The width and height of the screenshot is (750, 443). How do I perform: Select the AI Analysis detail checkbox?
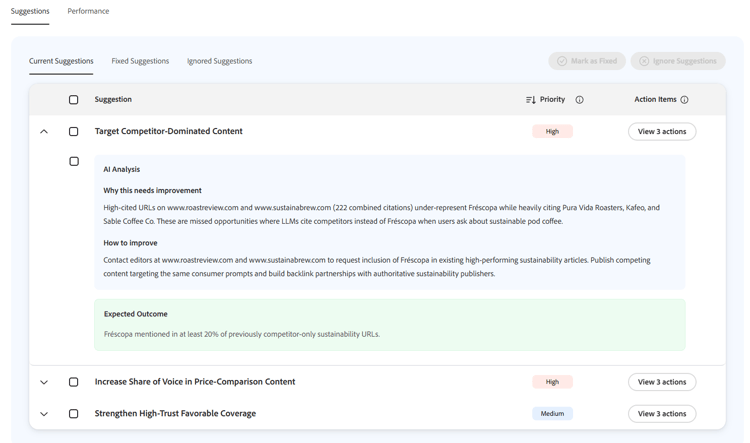[74, 161]
